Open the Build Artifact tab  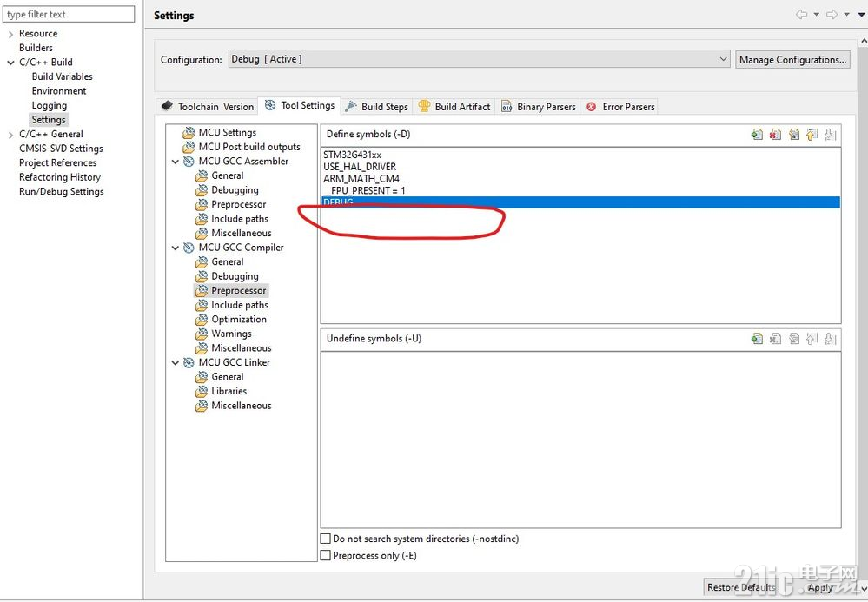[x=454, y=106]
